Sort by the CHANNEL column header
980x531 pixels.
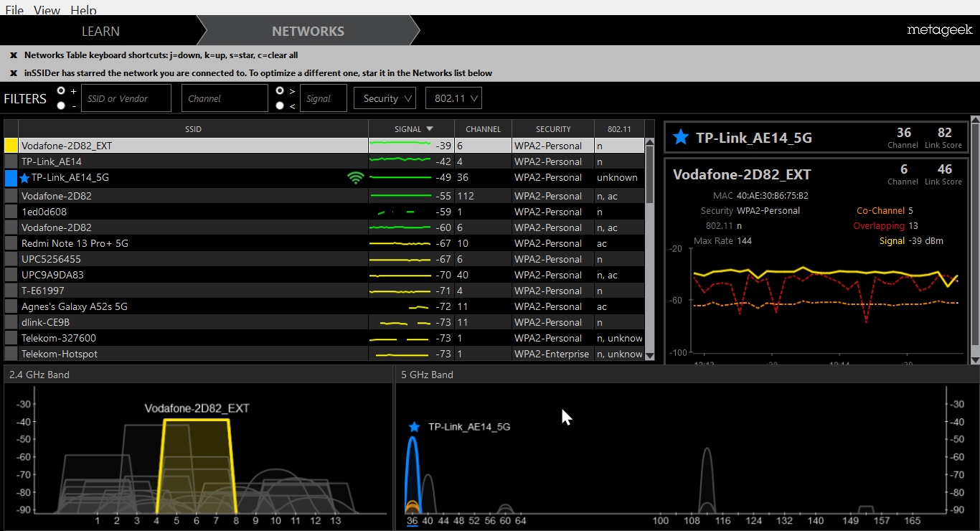point(483,129)
